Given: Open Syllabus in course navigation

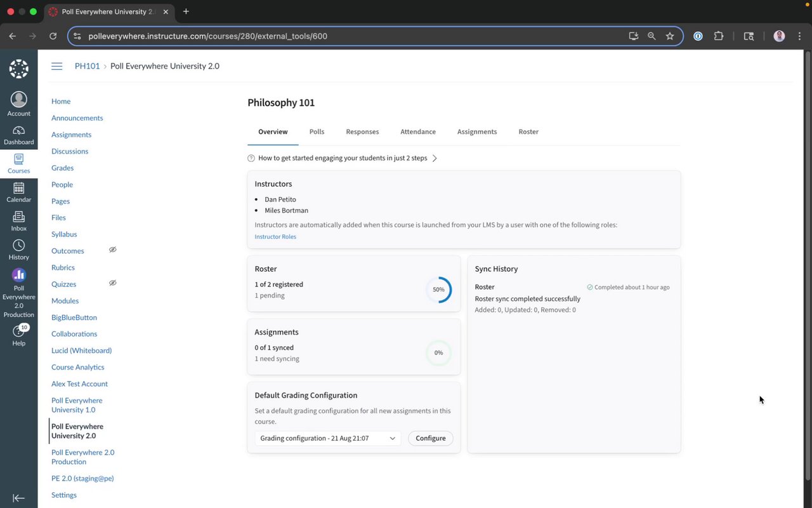Looking at the screenshot, I should point(64,234).
